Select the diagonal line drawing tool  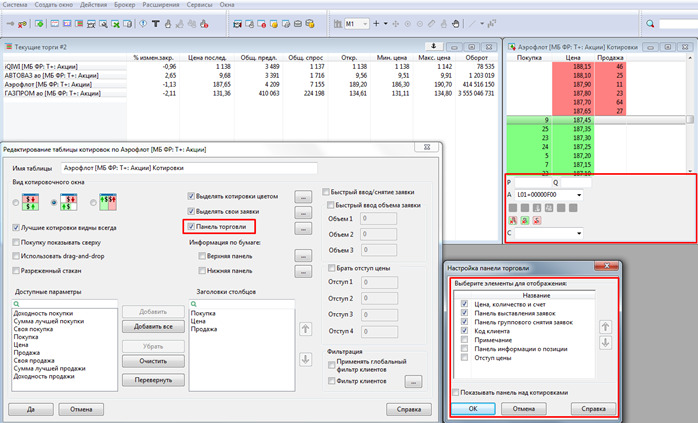tap(472, 24)
